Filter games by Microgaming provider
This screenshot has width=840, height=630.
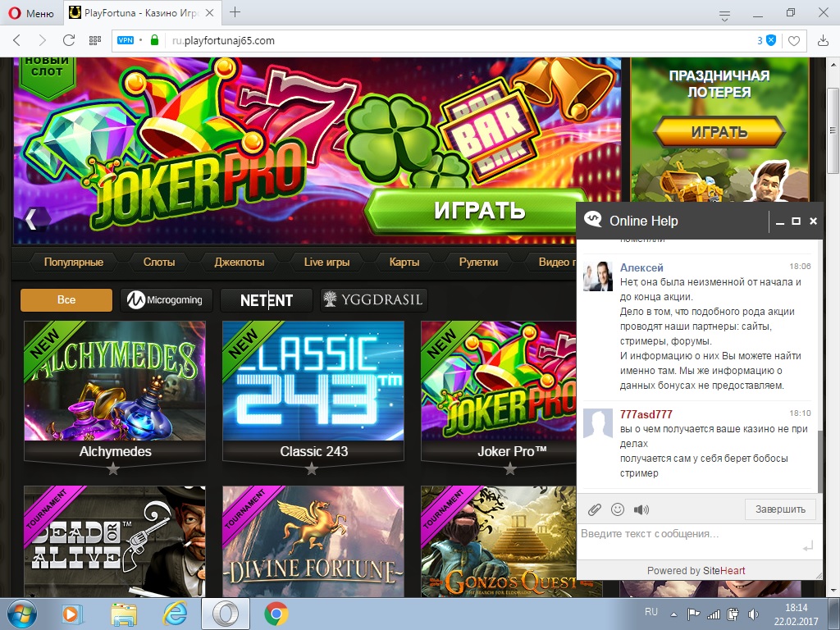pyautogui.click(x=166, y=300)
